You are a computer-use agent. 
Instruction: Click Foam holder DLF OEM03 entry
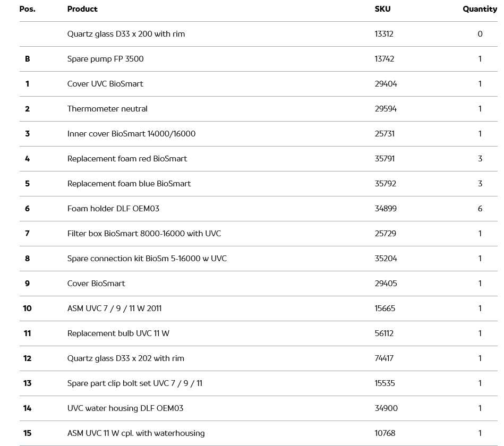point(113,209)
